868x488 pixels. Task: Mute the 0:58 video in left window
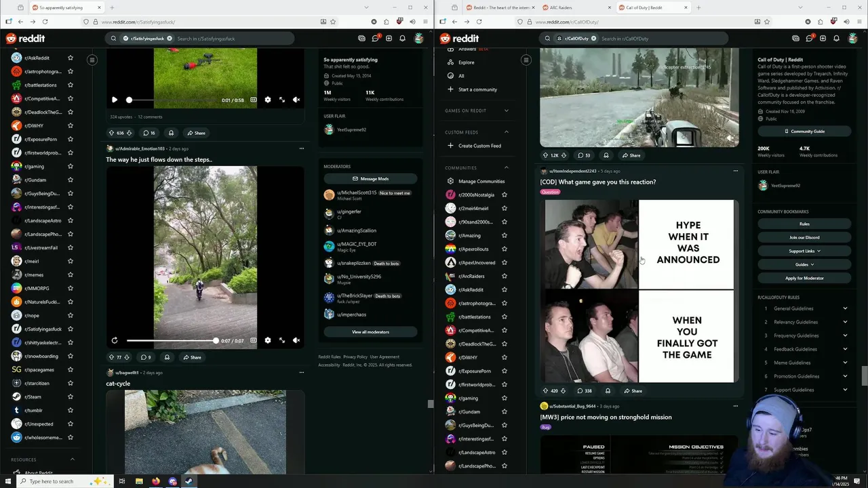point(296,100)
